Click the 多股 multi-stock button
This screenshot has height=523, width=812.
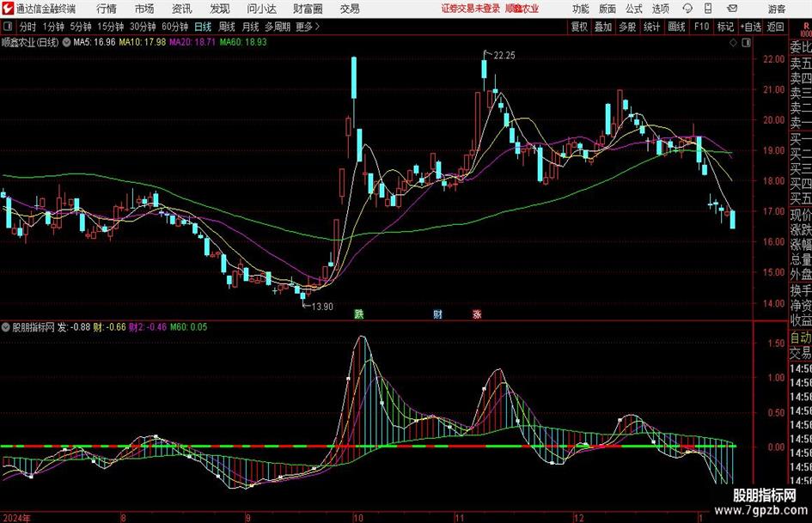[627, 27]
